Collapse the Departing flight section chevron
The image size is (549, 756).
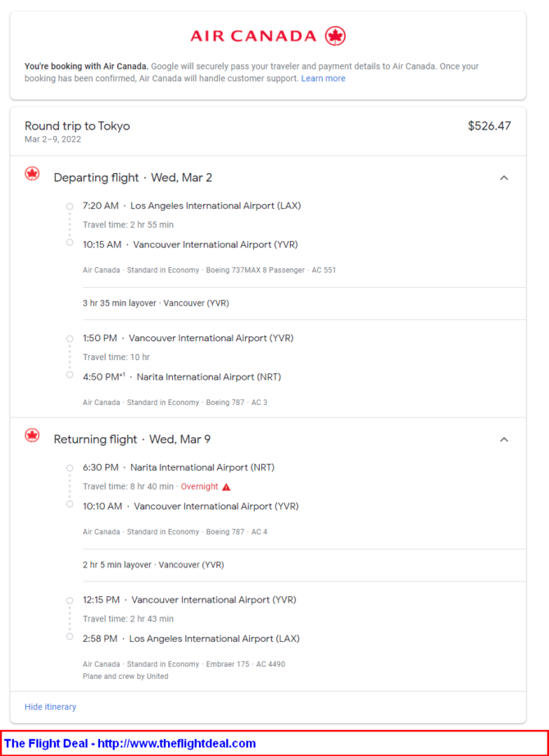click(x=504, y=178)
